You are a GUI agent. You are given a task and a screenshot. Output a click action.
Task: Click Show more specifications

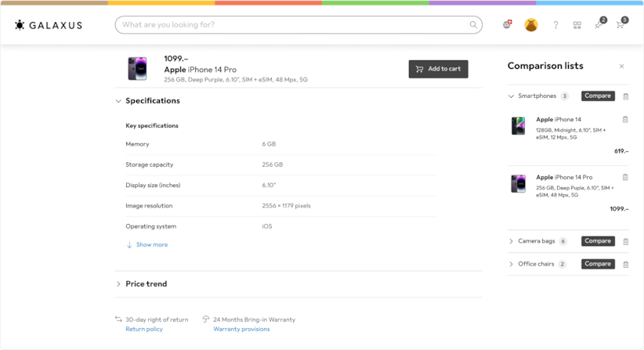pos(151,245)
